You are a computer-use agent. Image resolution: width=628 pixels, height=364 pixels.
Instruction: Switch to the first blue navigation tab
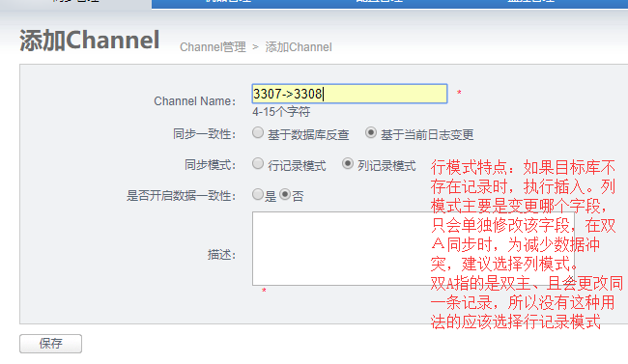click(228, 3)
